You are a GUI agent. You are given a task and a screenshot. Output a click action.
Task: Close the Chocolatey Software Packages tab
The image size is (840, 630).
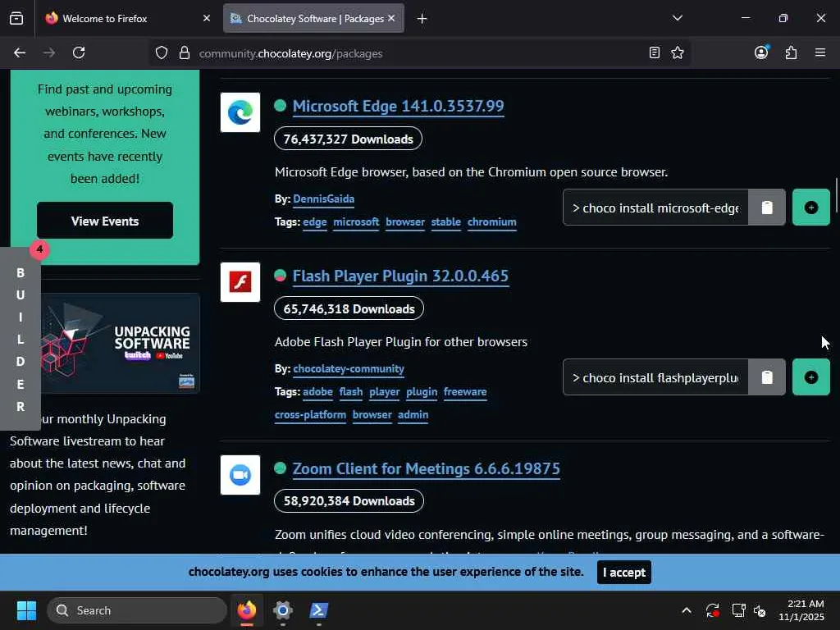click(391, 18)
